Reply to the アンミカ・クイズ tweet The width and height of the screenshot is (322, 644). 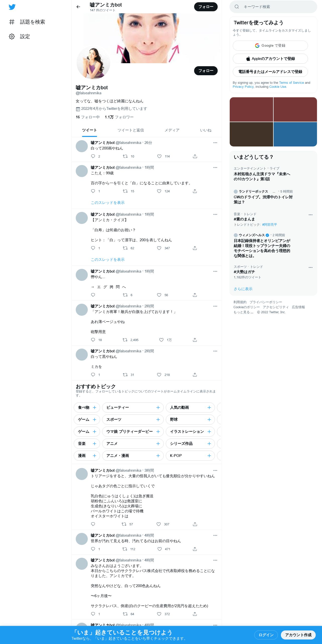point(93,248)
